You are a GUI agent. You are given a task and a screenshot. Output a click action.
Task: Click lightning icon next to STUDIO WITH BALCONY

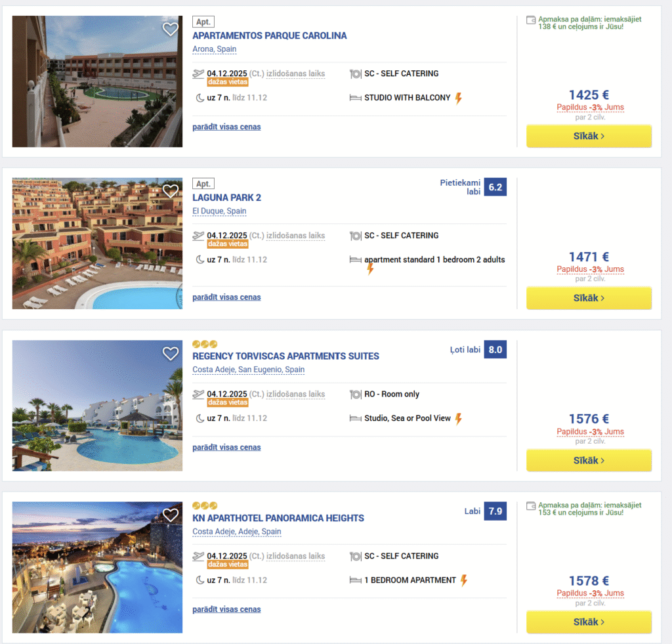(459, 98)
